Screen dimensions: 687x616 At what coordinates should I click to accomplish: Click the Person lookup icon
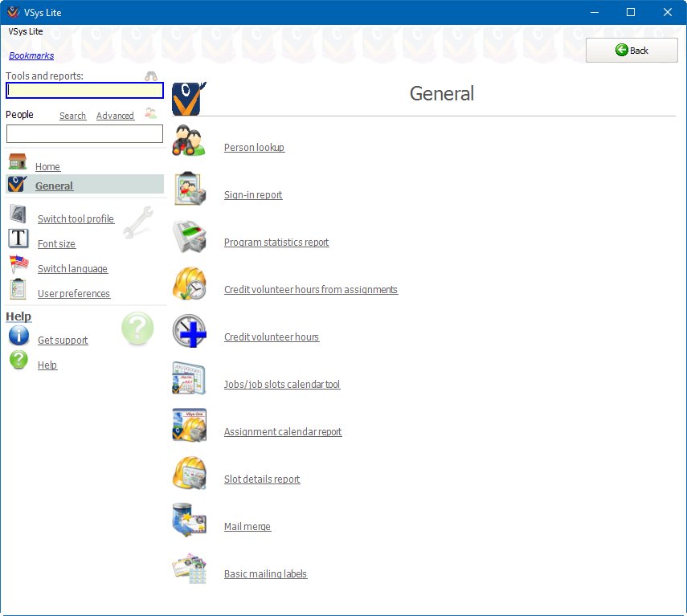click(190, 141)
